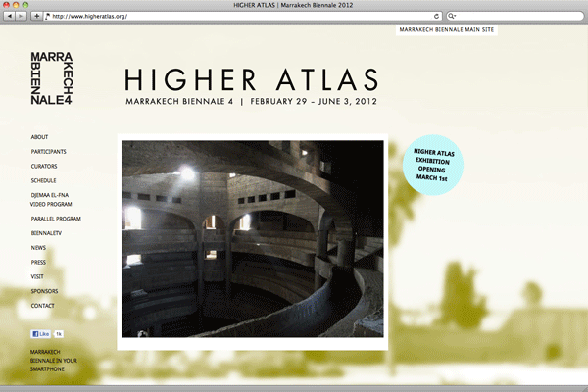Open Djemaa El-Fna Video Program
The height and width of the screenshot is (392, 588).
pyautogui.click(x=51, y=200)
